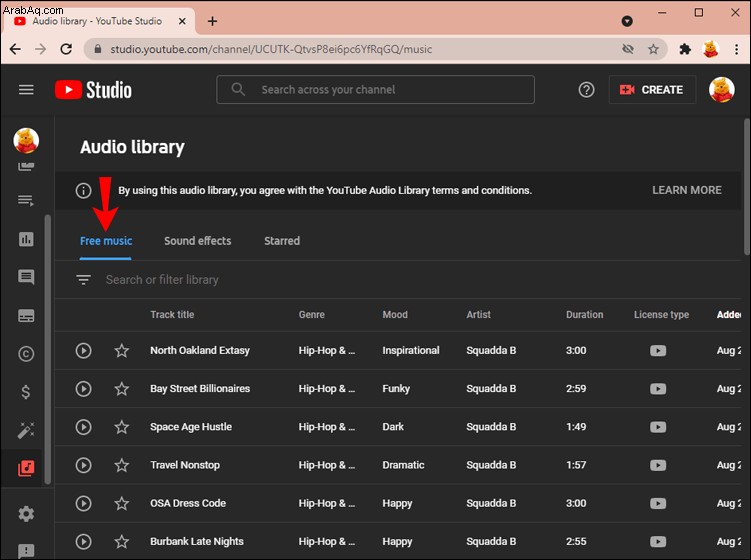Click the address bar URL
751x560 pixels.
(271, 49)
